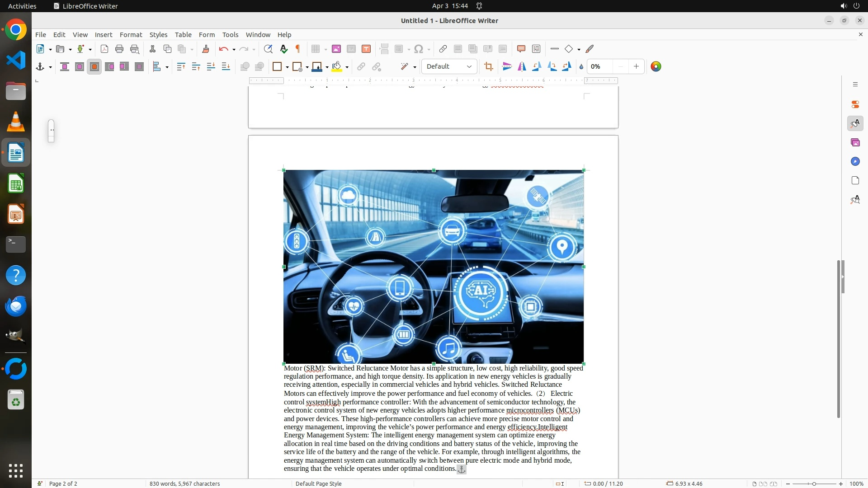Click word count in status bar

(x=184, y=483)
